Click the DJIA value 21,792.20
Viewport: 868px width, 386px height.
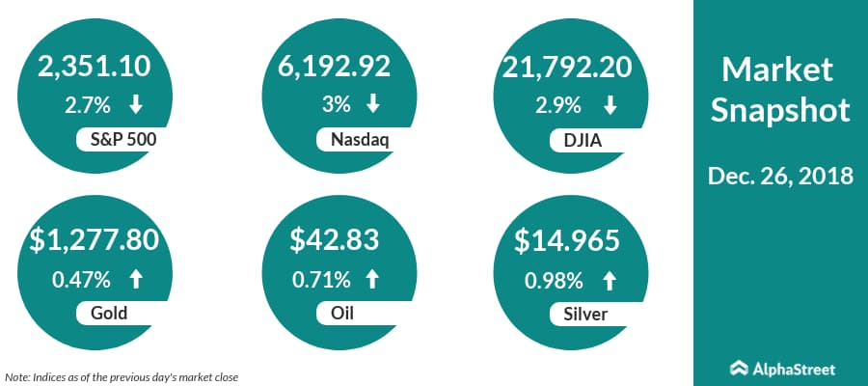coord(565,67)
